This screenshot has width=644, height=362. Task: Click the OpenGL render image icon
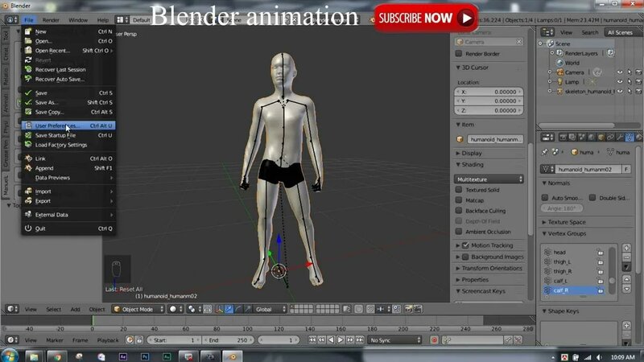(409, 309)
